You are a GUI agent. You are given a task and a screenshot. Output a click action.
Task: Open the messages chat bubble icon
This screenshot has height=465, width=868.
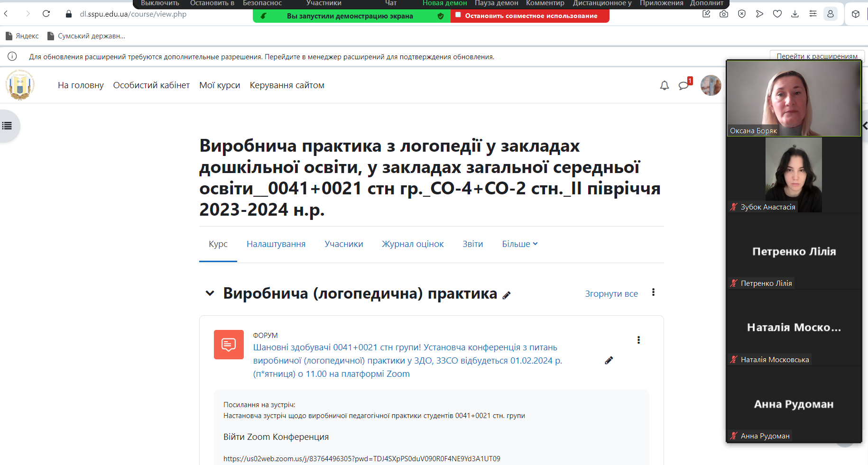point(683,85)
